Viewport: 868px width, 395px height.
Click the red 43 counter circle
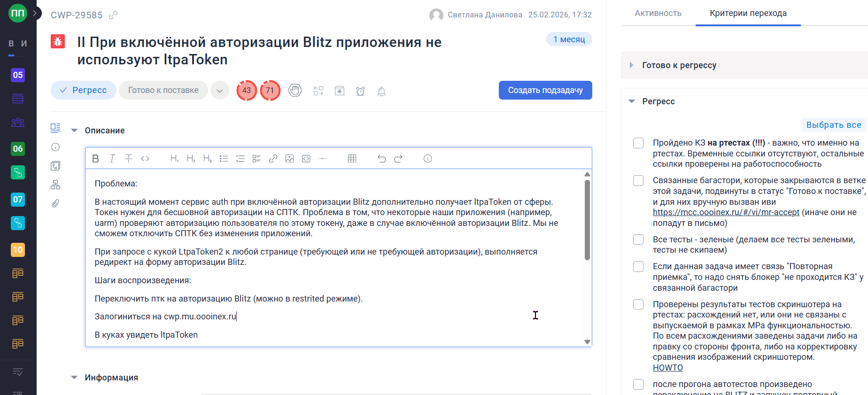click(247, 90)
